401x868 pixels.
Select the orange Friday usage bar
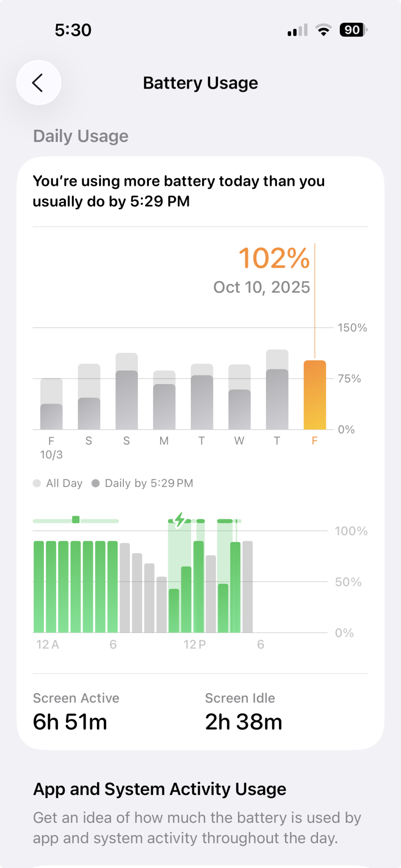[x=315, y=395]
